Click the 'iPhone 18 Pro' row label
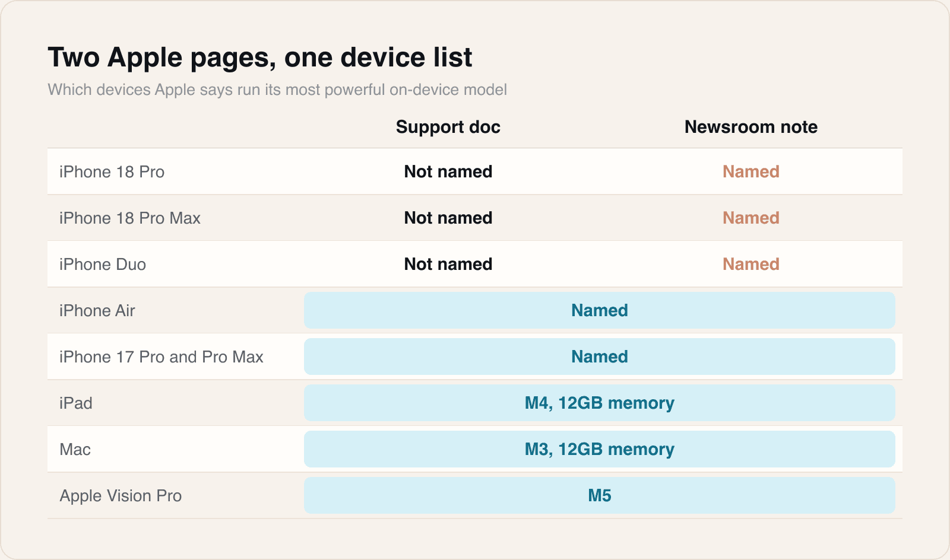950x560 pixels. point(112,172)
